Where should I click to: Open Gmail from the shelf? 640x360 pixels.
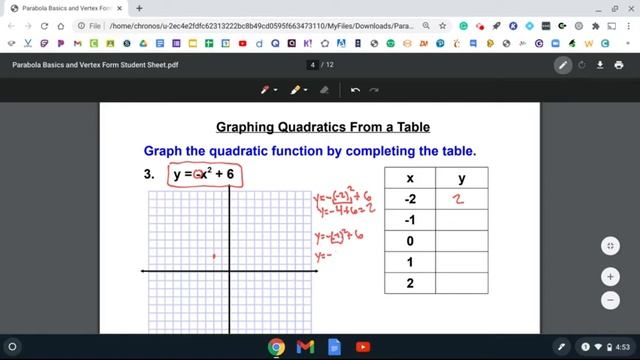click(305, 347)
